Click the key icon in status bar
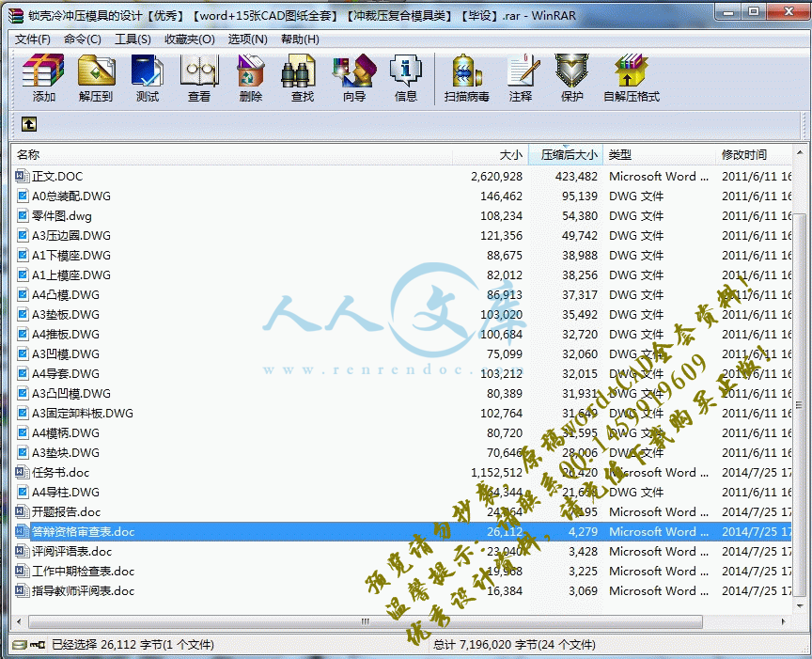The height and width of the screenshot is (659, 812). click(x=38, y=645)
